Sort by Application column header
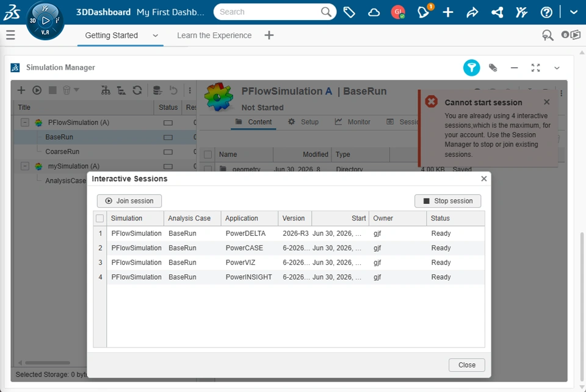This screenshot has height=392, width=586. click(249, 218)
